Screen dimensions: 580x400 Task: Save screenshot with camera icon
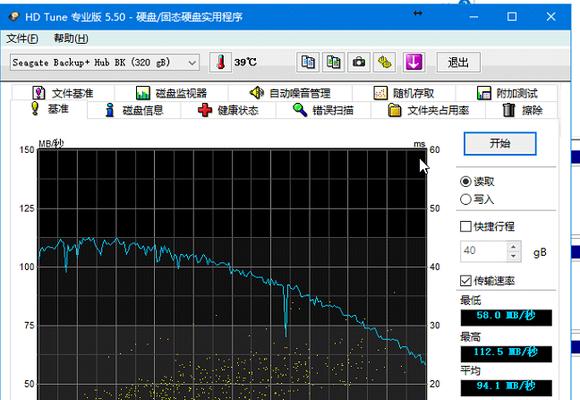click(359, 62)
